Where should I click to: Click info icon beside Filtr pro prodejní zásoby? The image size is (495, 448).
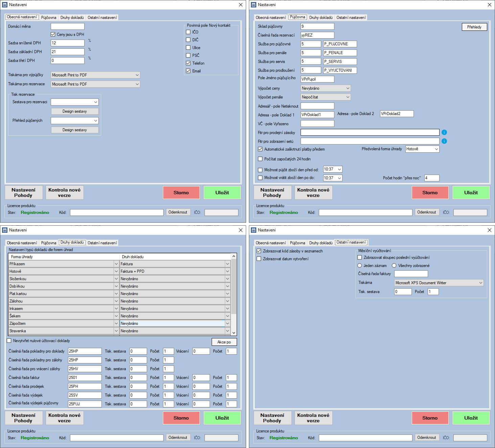click(444, 132)
